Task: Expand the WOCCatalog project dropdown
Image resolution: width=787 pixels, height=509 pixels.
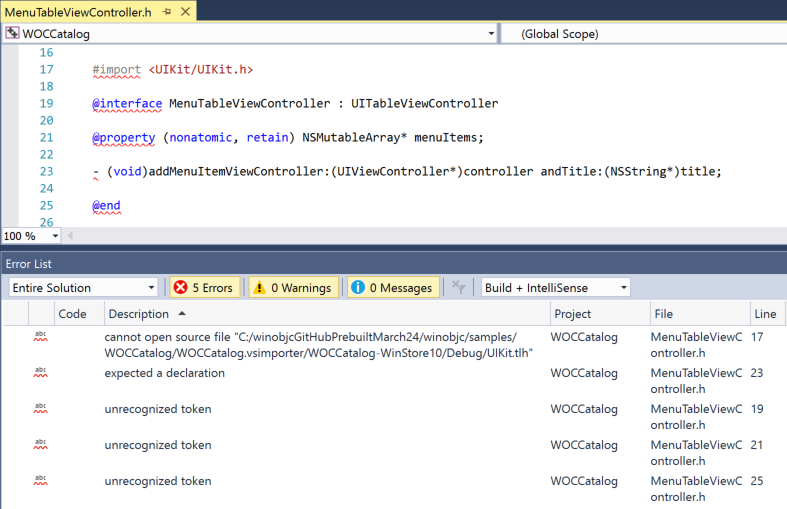Action: [491, 34]
